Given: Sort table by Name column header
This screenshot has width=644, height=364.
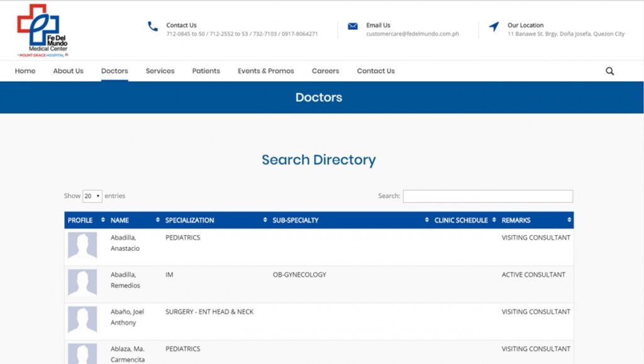Looking at the screenshot, I should coord(119,220).
